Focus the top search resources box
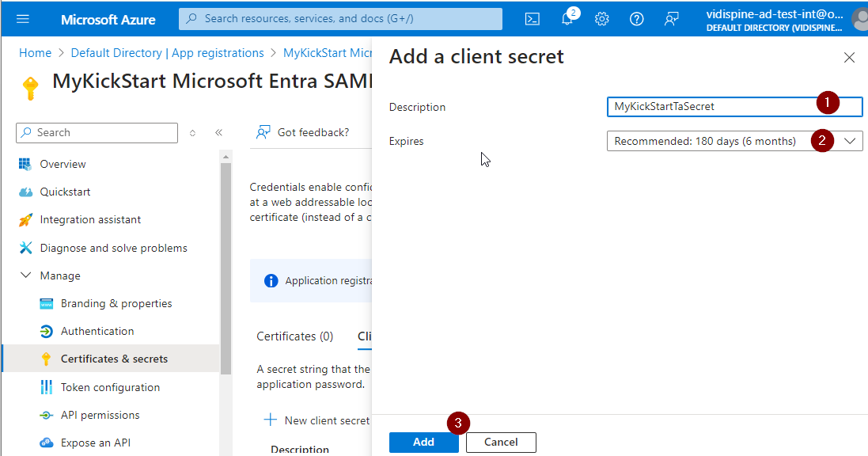Viewport: 868px width, 456px height. click(340, 19)
